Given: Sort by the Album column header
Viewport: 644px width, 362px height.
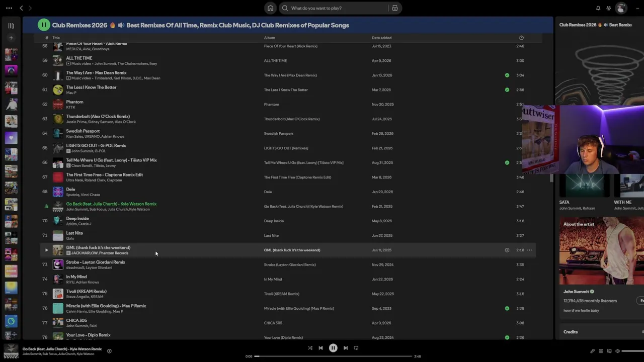Looking at the screenshot, I should click(270, 38).
